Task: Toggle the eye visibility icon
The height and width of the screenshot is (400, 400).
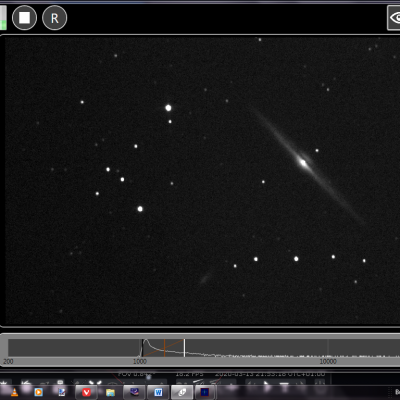Action: [394, 18]
